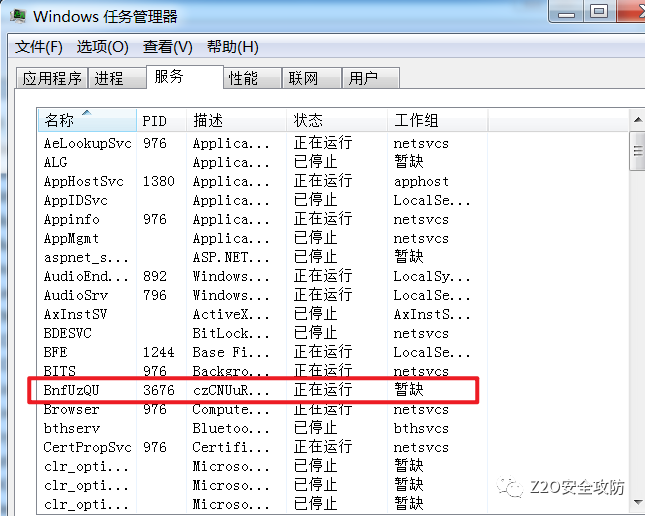Open the 选项(O) menu
This screenshot has width=645, height=516.
pyautogui.click(x=103, y=47)
